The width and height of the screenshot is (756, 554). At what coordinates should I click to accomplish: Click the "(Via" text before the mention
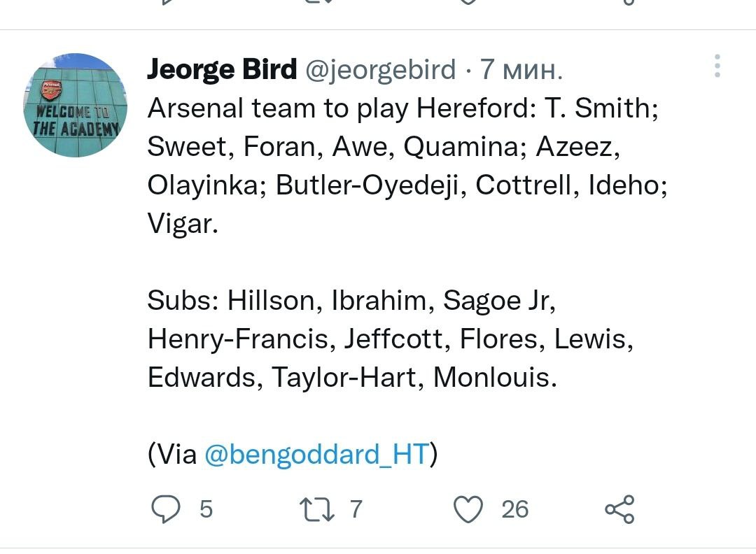click(172, 455)
